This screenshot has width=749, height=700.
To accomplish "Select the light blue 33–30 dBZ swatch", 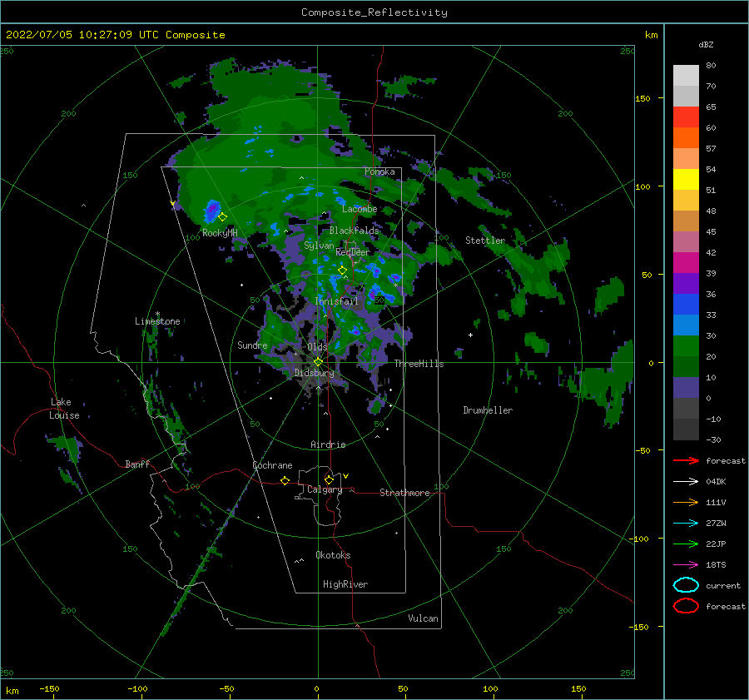I will click(x=686, y=325).
